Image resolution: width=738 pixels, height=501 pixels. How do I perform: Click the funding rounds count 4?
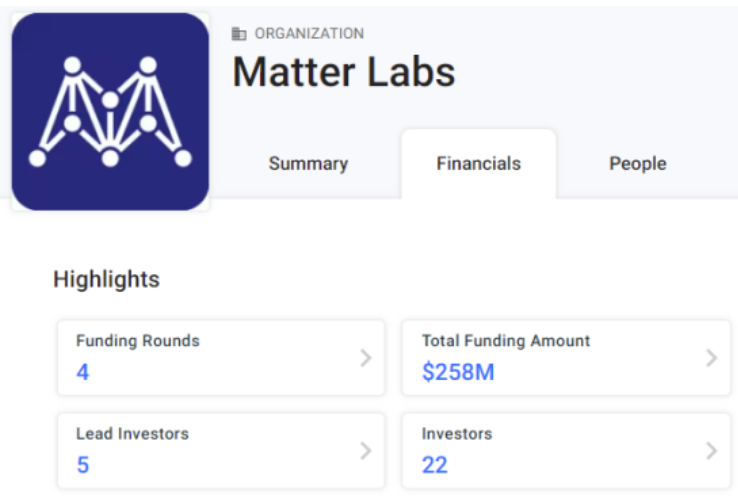pyautogui.click(x=83, y=373)
